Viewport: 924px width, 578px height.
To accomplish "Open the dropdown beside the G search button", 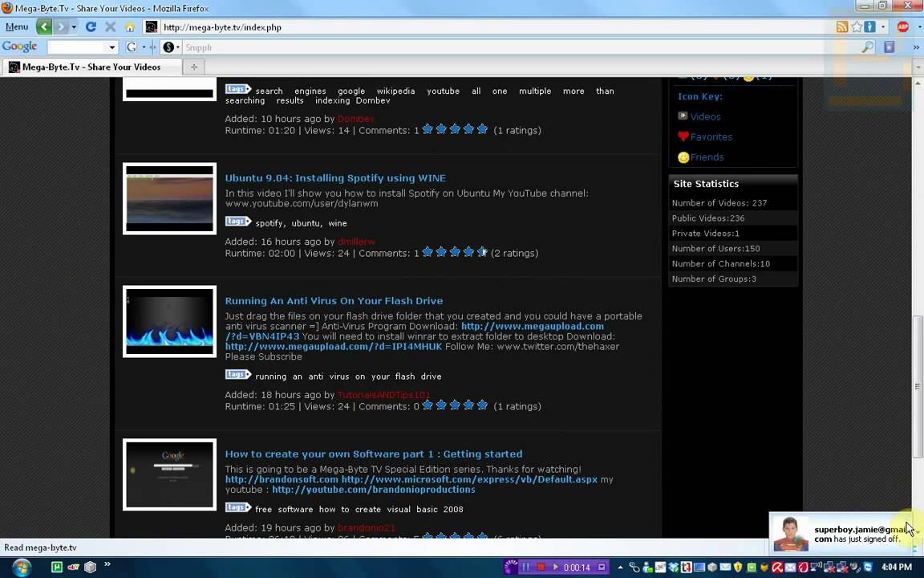I will [x=144, y=47].
